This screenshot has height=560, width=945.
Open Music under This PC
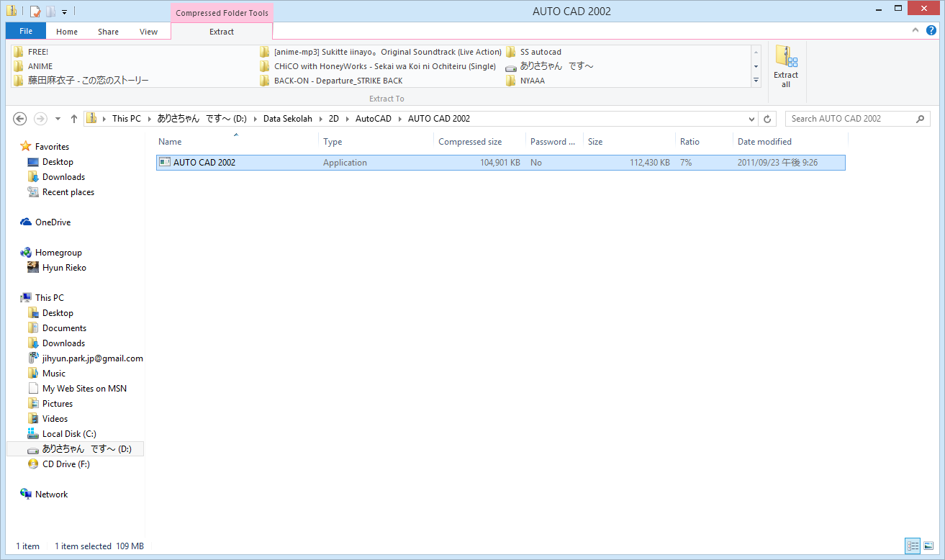(53, 374)
